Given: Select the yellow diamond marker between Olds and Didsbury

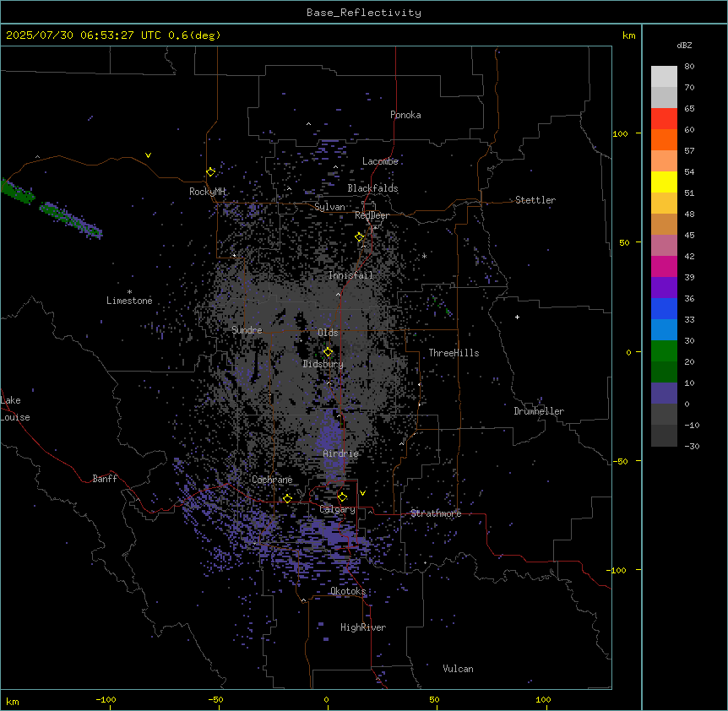Looking at the screenshot, I should (x=328, y=351).
